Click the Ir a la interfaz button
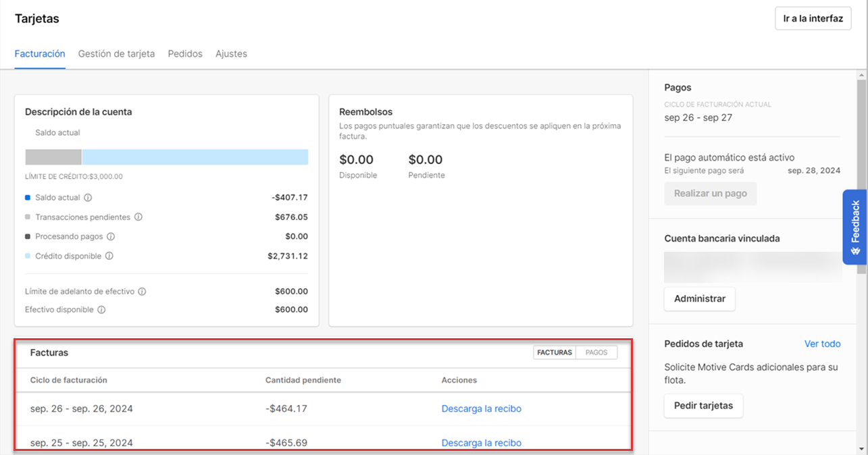Screen dimensions: 868x455 (x=813, y=19)
